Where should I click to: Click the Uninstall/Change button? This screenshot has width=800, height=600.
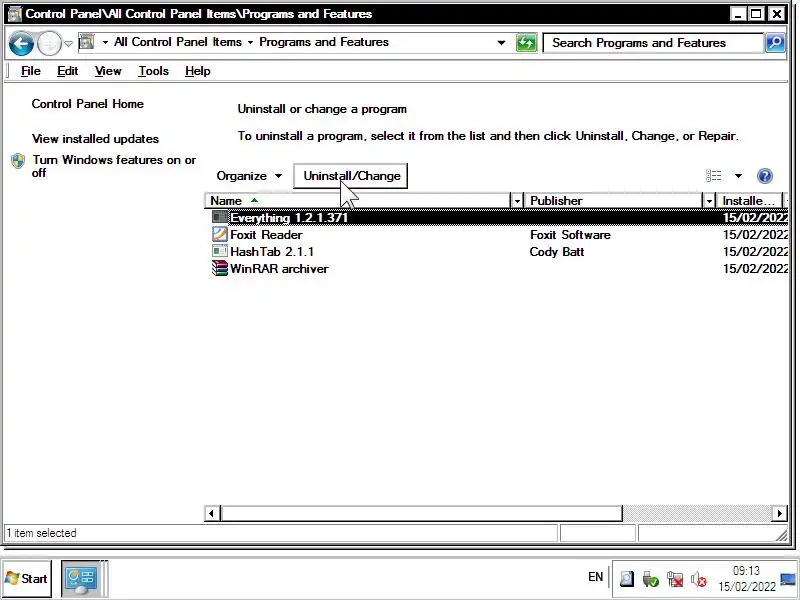tap(351, 176)
